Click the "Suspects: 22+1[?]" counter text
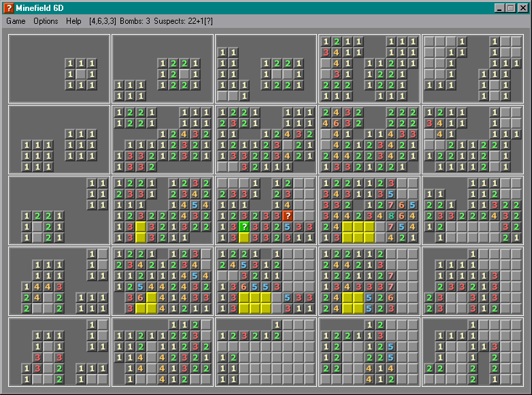 click(183, 21)
